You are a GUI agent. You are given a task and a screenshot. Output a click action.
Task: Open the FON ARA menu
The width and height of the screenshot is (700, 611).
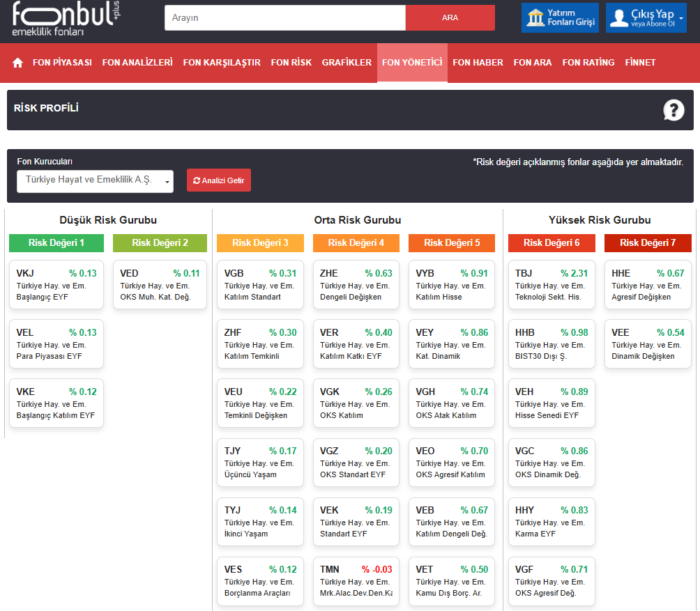click(533, 63)
